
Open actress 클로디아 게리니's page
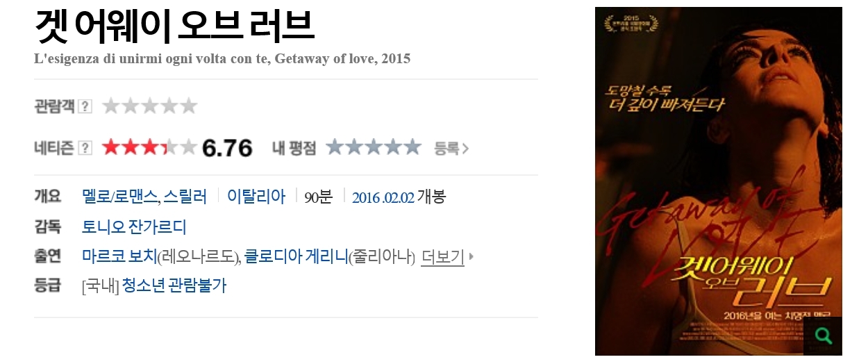296,257
